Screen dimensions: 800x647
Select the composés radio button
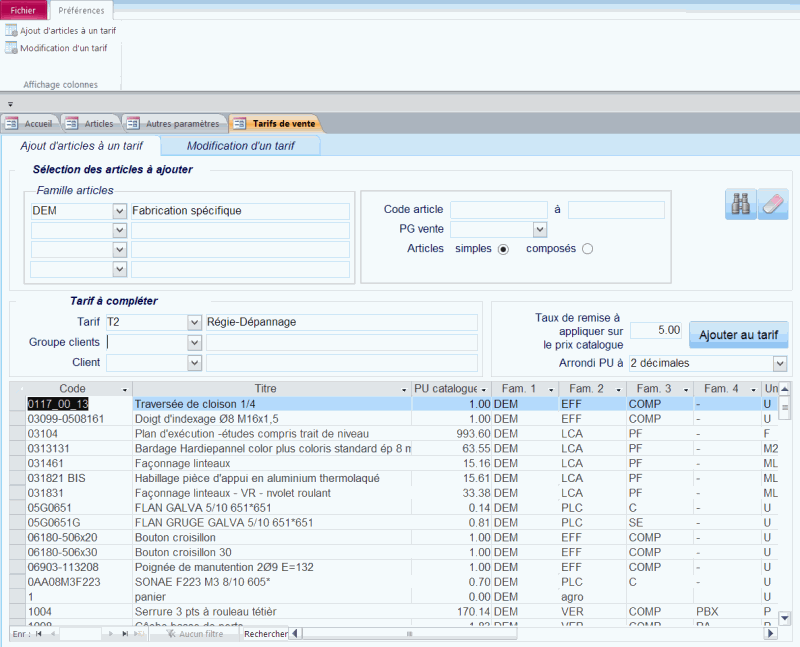(586, 249)
